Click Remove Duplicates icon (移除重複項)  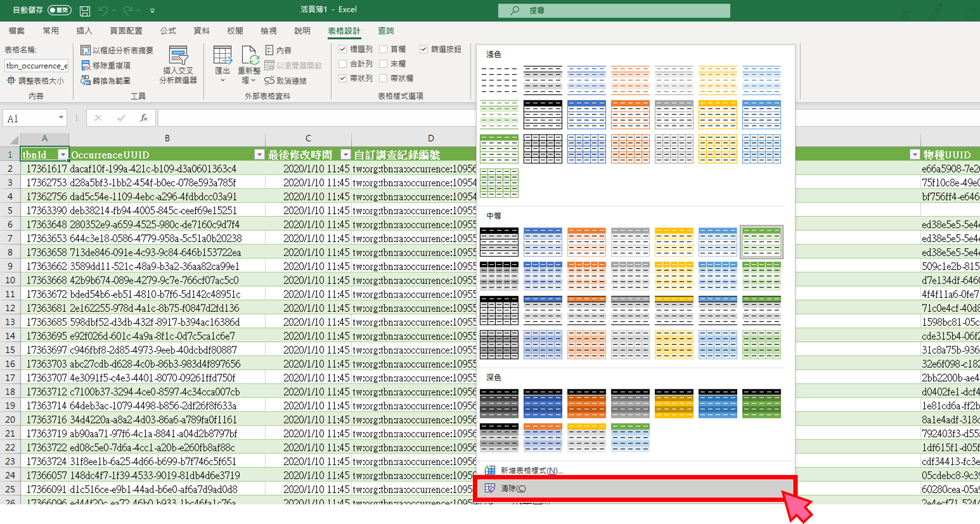pos(86,65)
